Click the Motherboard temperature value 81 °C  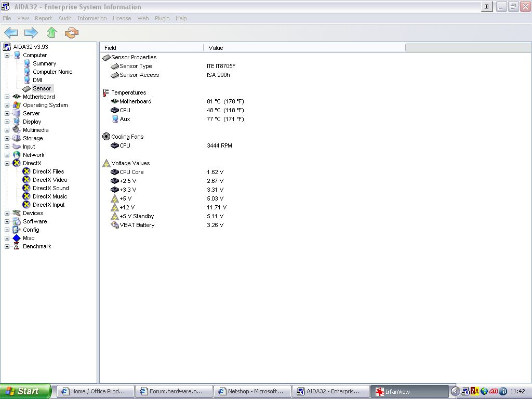coord(225,101)
